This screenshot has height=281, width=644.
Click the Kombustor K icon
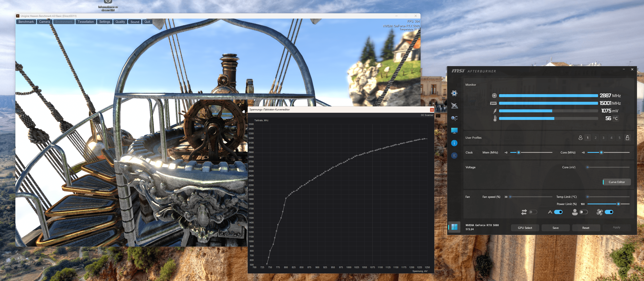(x=454, y=155)
